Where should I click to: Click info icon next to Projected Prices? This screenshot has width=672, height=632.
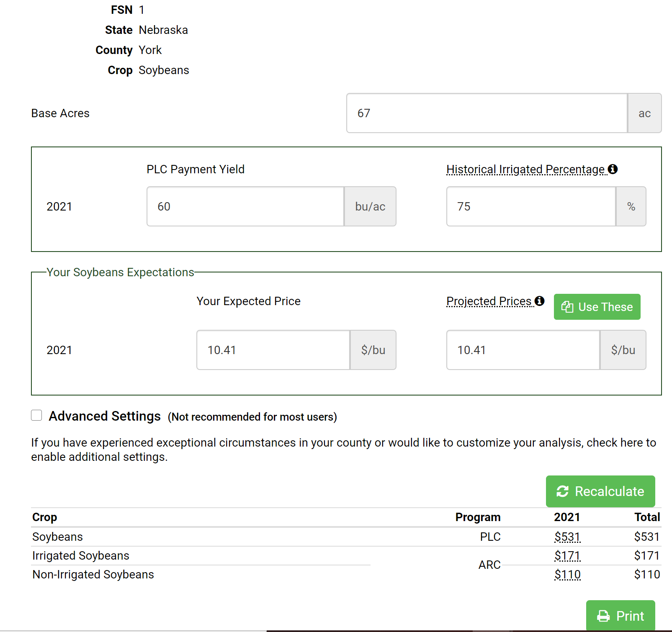click(x=540, y=301)
